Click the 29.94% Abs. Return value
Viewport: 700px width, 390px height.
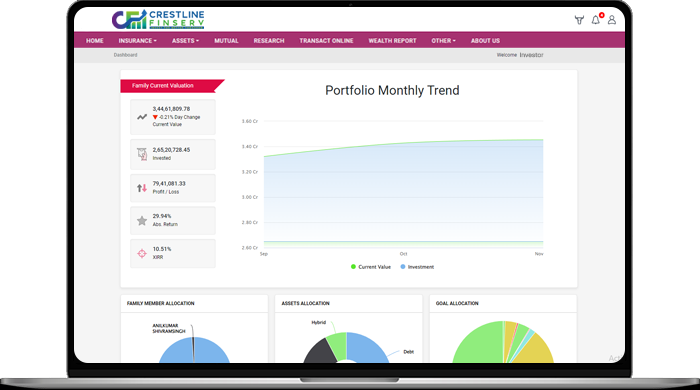click(162, 216)
